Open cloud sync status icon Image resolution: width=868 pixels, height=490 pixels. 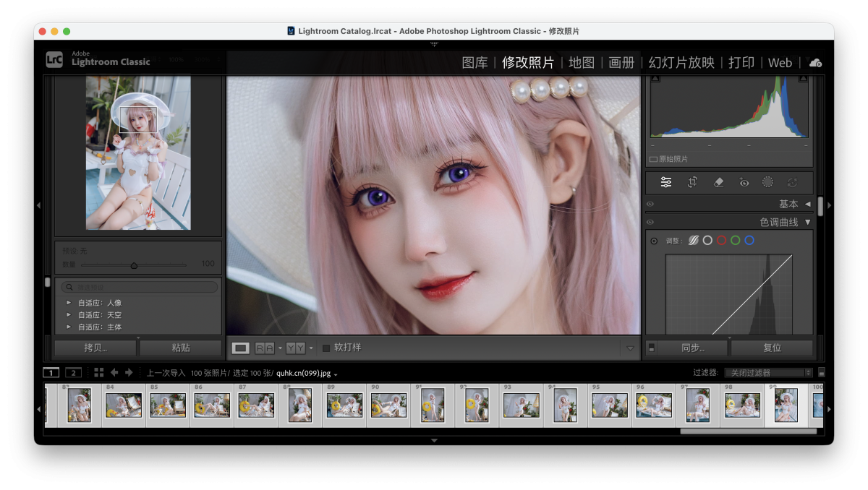(x=816, y=63)
